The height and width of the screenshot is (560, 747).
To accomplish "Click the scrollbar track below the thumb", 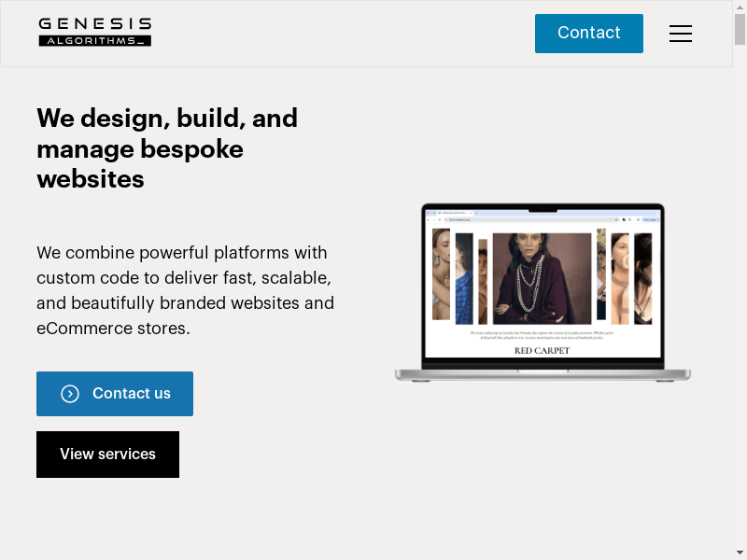I will coord(740,295).
